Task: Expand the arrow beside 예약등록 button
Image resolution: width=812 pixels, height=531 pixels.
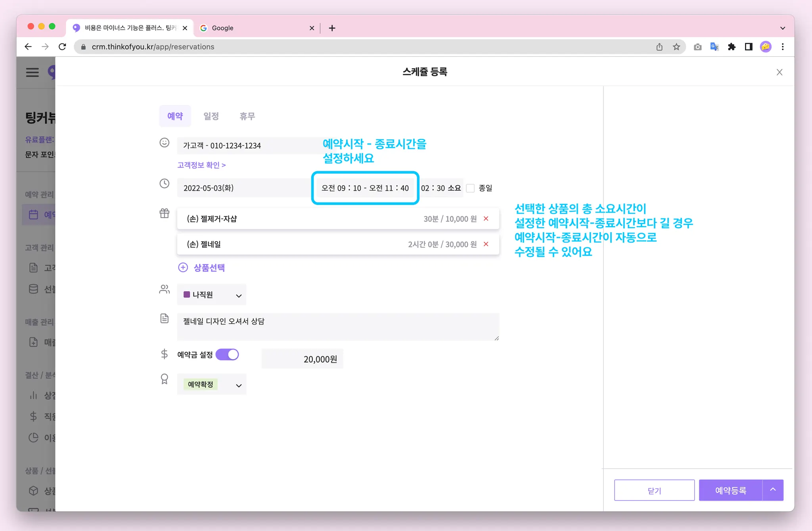Action: click(x=773, y=490)
